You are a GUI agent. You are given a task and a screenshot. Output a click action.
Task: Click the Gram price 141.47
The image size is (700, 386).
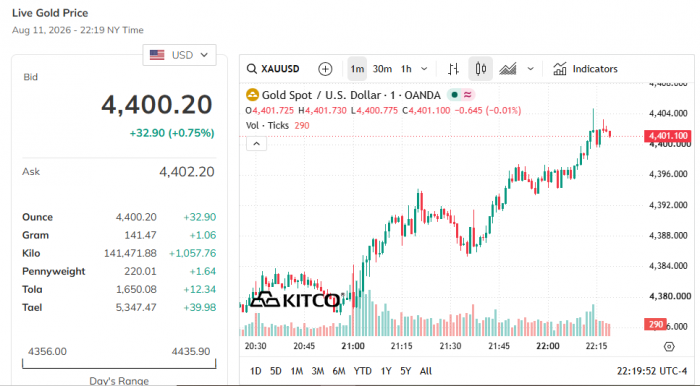(140, 235)
